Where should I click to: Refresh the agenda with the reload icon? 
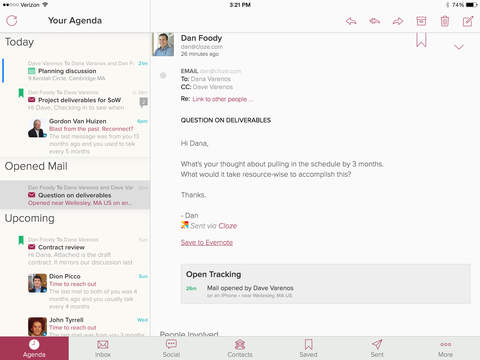(x=12, y=21)
